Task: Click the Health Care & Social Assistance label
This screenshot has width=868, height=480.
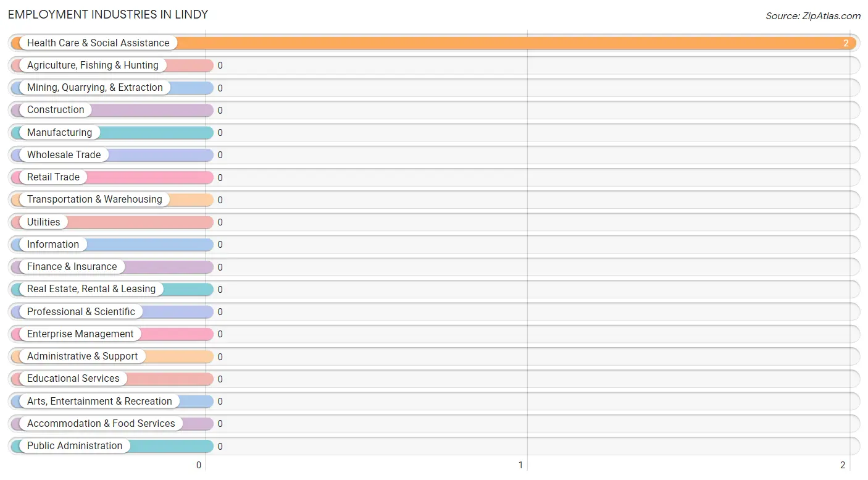Action: tap(98, 43)
